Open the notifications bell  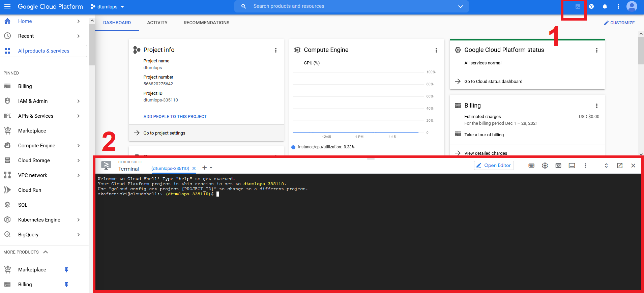point(605,6)
